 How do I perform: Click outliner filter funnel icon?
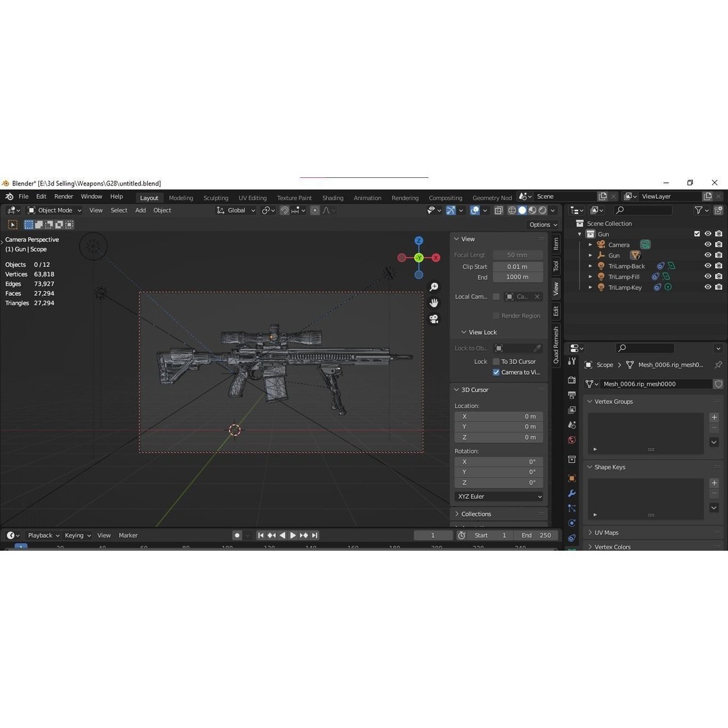click(x=698, y=210)
